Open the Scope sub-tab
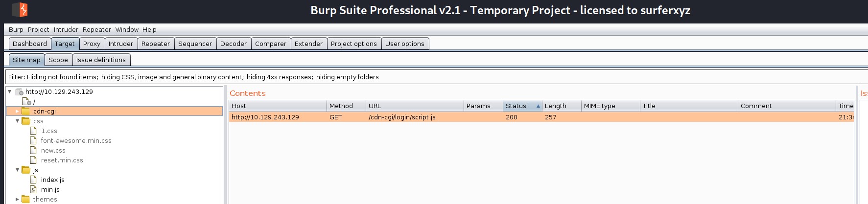Screen dimensions: 868x204 coord(58,60)
